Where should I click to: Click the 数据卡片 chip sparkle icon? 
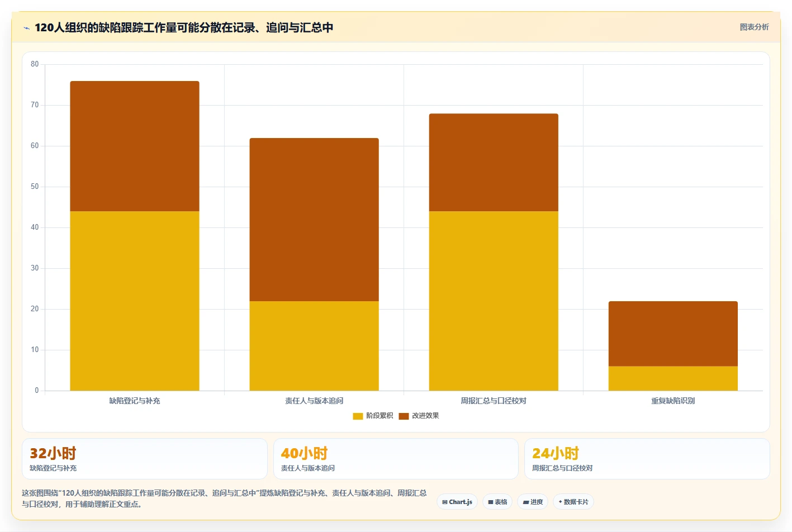pos(561,502)
